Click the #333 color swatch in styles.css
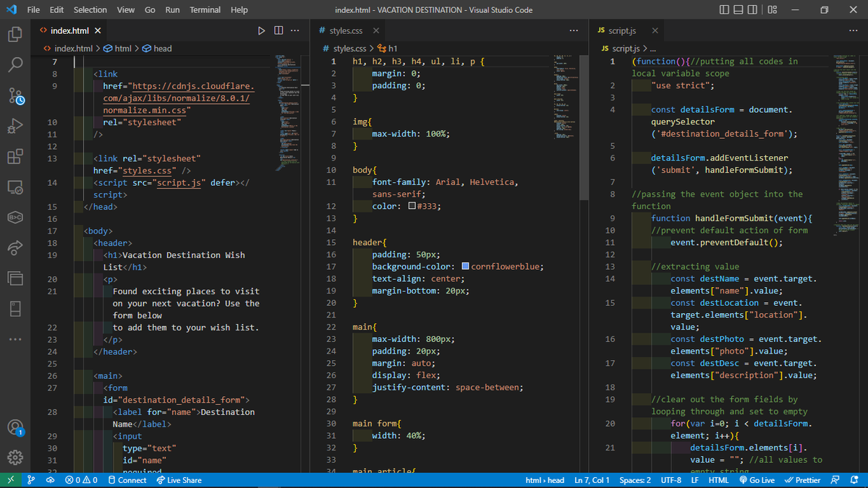This screenshot has width=868, height=488. (412, 206)
